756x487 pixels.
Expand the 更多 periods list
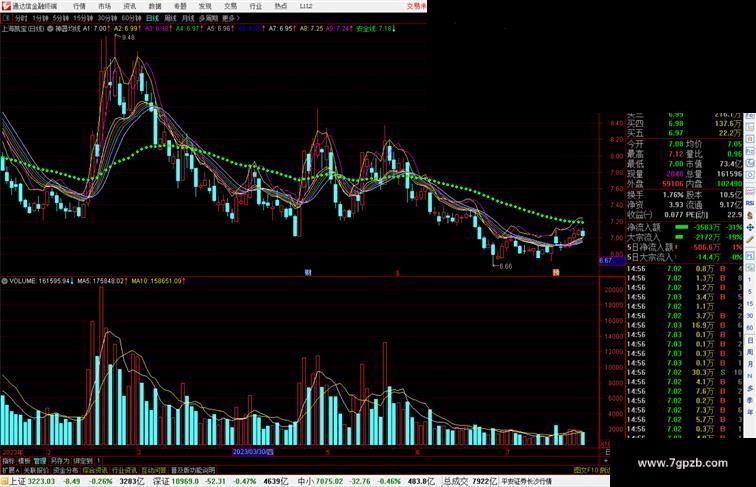tap(231, 18)
